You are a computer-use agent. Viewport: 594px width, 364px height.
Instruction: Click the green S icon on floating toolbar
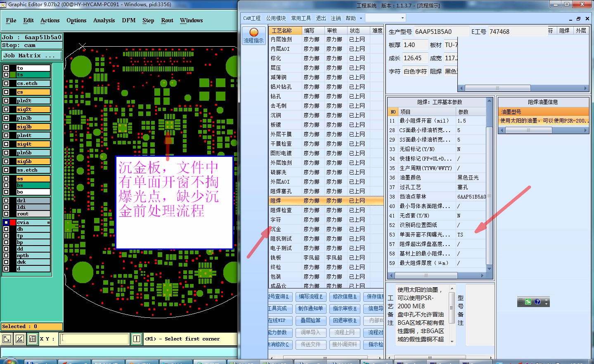click(x=528, y=302)
